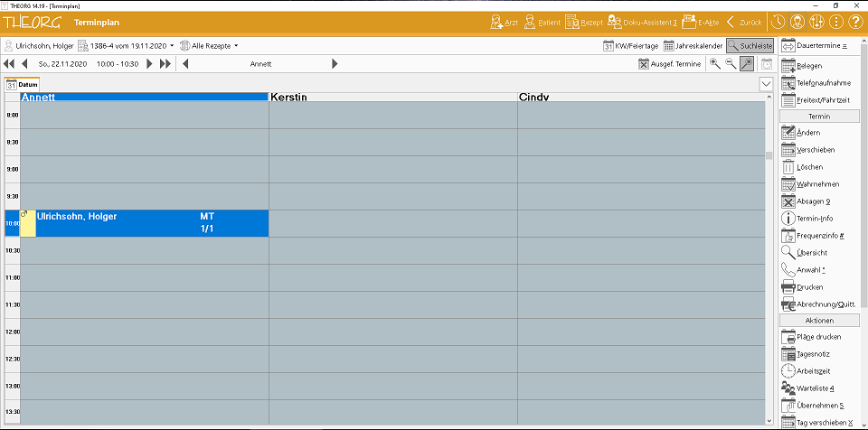This screenshot has height=430, width=868.
Task: Select the Kerstin column header
Action: pyautogui.click(x=393, y=98)
